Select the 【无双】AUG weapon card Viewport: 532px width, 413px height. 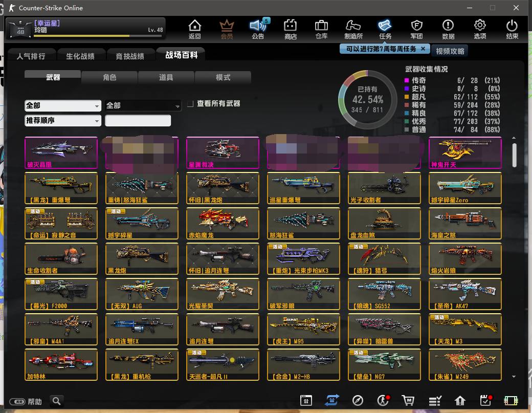(x=142, y=294)
